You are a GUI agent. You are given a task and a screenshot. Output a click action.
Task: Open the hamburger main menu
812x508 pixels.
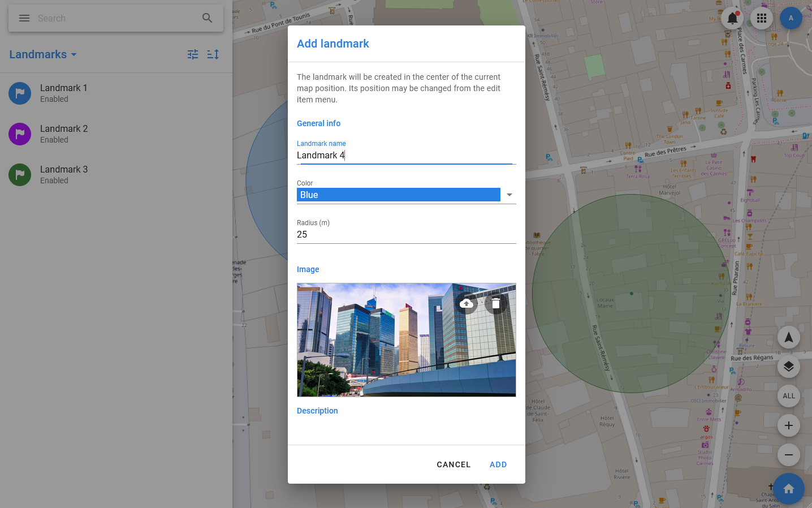[24, 18]
